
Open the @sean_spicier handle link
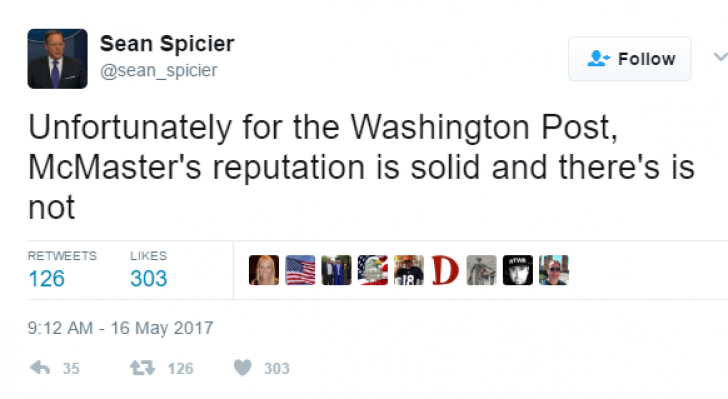click(158, 71)
